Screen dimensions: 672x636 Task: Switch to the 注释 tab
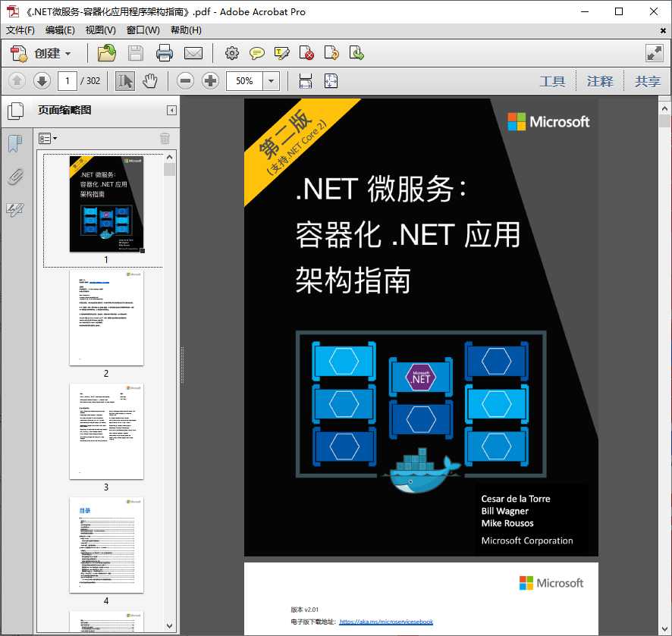(600, 81)
